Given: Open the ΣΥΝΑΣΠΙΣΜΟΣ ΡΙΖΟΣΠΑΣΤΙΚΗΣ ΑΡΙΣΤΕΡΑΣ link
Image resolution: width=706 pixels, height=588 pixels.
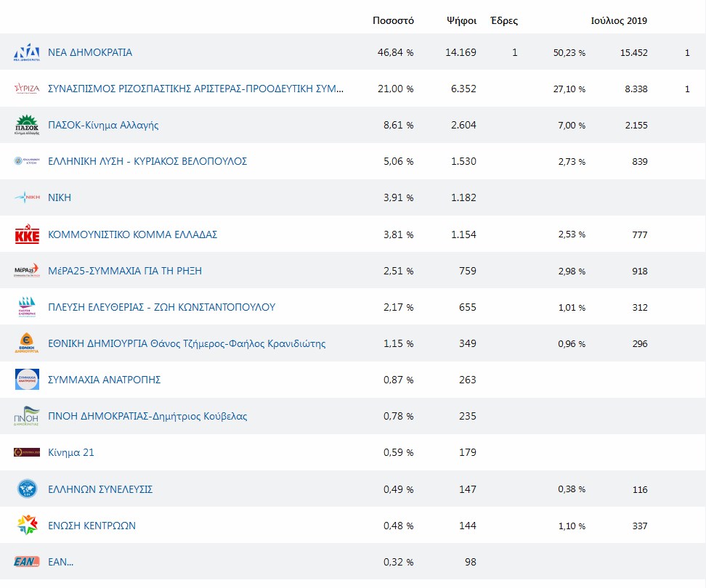Looking at the screenshot, I should click(x=196, y=89).
